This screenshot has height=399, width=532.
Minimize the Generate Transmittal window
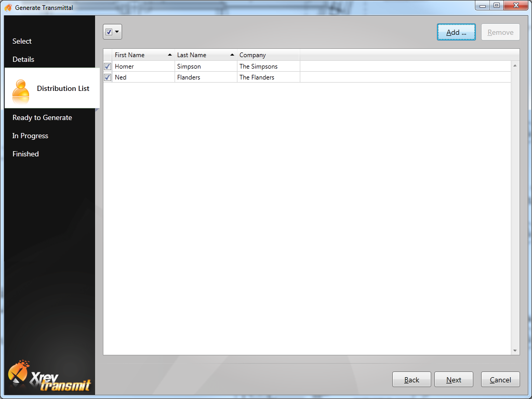[483, 5]
